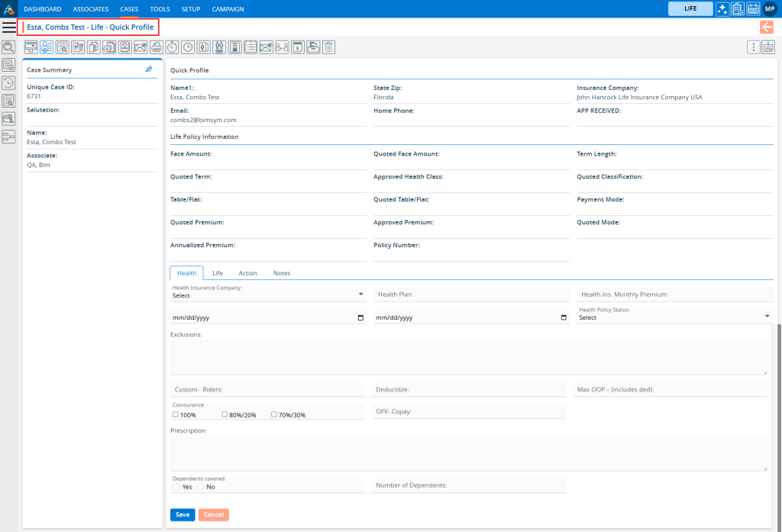Image resolution: width=782 pixels, height=532 pixels.
Task: Pin the Case Summary panel
Action: 149,69
